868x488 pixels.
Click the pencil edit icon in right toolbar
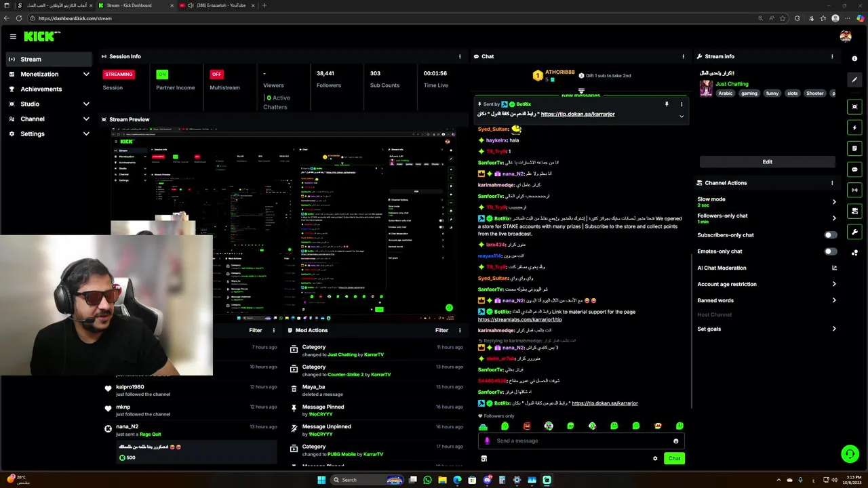point(854,79)
